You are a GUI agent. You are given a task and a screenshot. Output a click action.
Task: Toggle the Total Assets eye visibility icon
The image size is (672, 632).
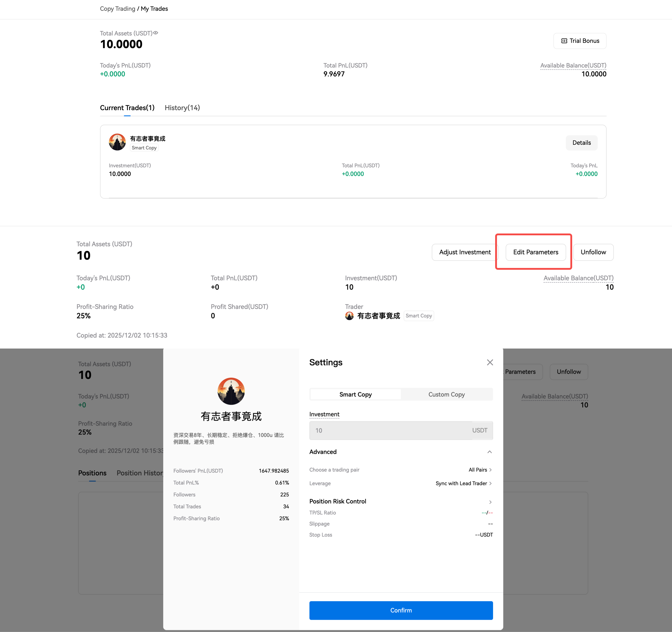tap(156, 33)
